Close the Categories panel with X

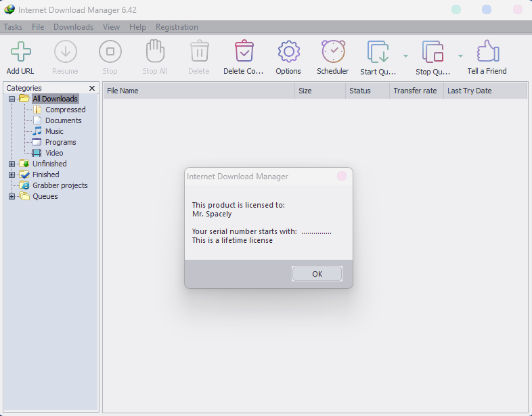coord(91,88)
